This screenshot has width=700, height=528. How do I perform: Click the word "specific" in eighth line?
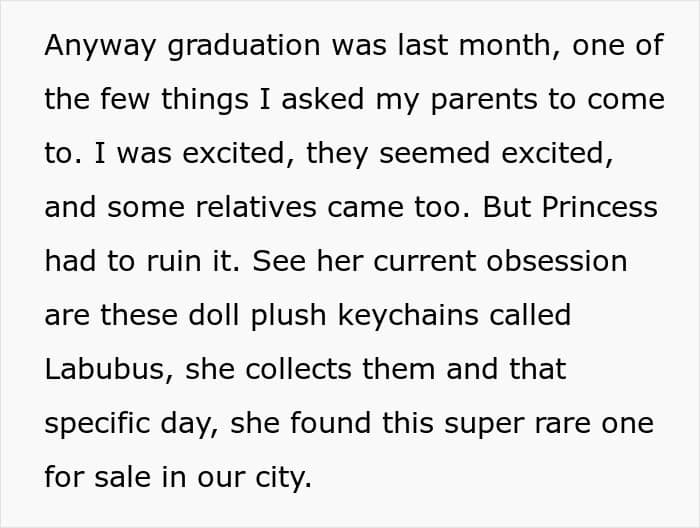pos(97,424)
